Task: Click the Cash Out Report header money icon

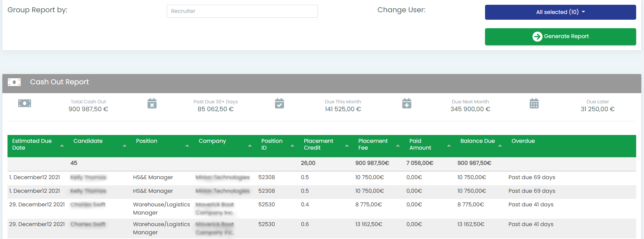Action: click(14, 82)
